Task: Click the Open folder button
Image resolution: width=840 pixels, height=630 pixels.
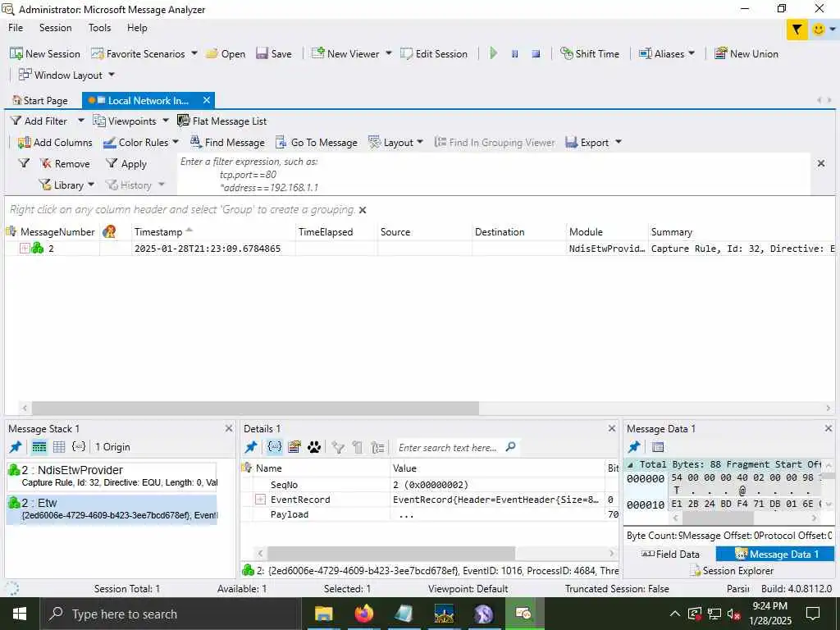Action: 226,53
